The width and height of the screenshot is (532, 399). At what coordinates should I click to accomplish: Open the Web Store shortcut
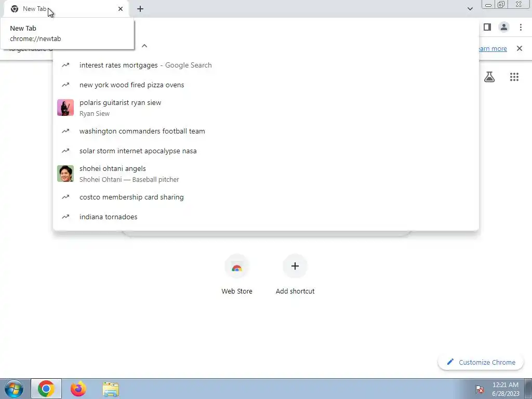[237, 274]
